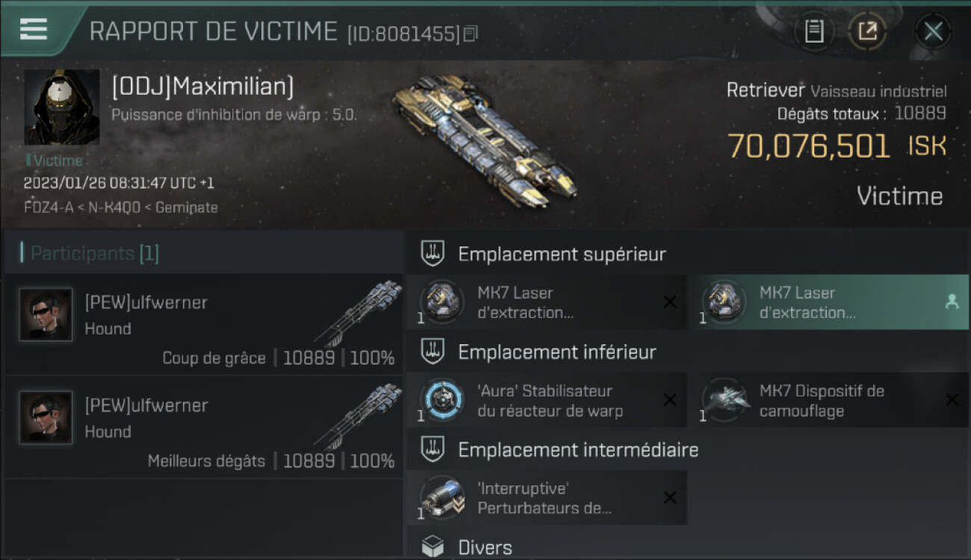Click the share export icon
The width and height of the screenshot is (971, 560).
point(867,31)
